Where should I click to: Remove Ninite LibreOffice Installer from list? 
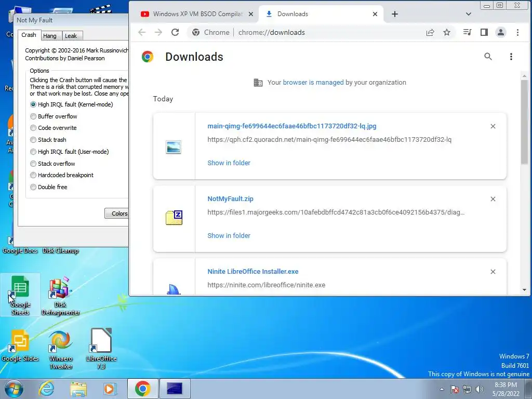493,271
